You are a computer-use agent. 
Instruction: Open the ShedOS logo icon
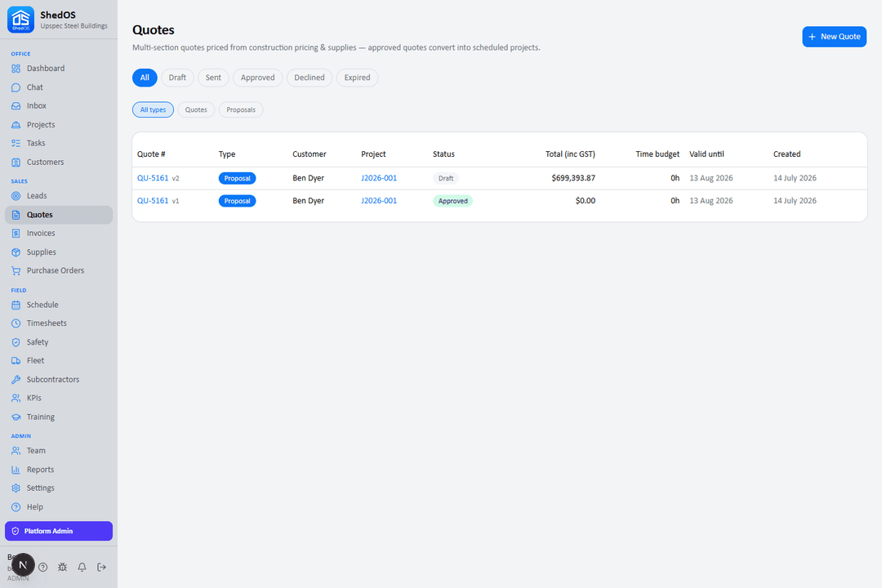20,20
